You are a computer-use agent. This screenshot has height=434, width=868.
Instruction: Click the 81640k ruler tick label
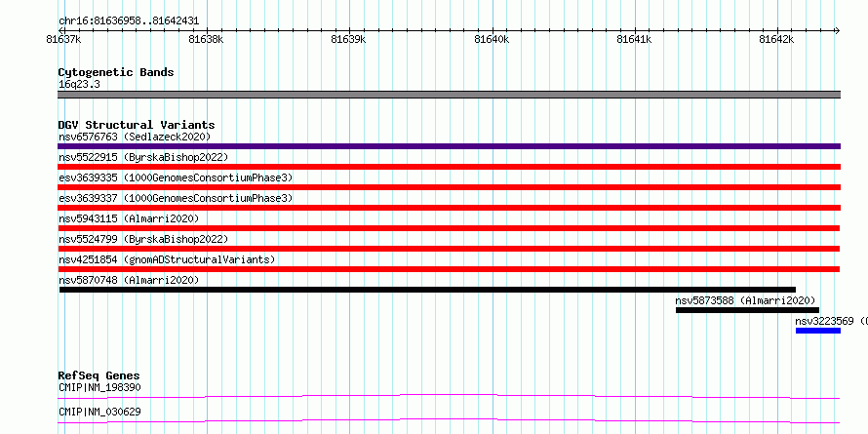pyautogui.click(x=492, y=40)
